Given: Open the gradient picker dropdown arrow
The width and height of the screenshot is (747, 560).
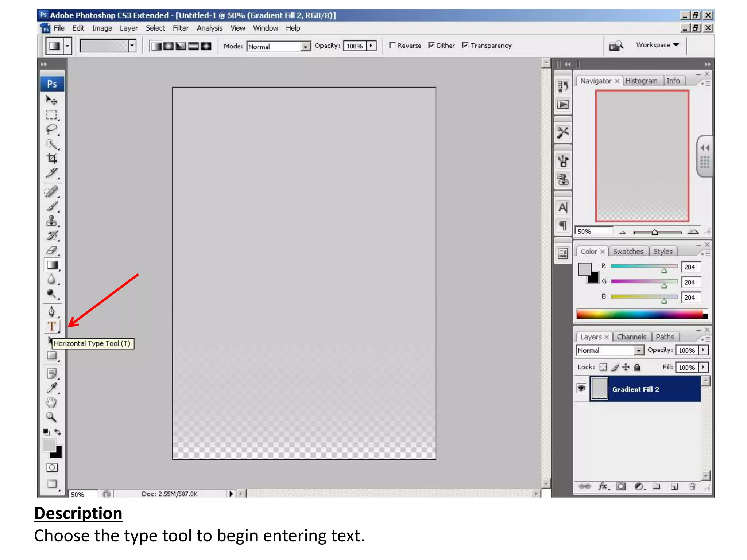Looking at the screenshot, I should (x=132, y=46).
